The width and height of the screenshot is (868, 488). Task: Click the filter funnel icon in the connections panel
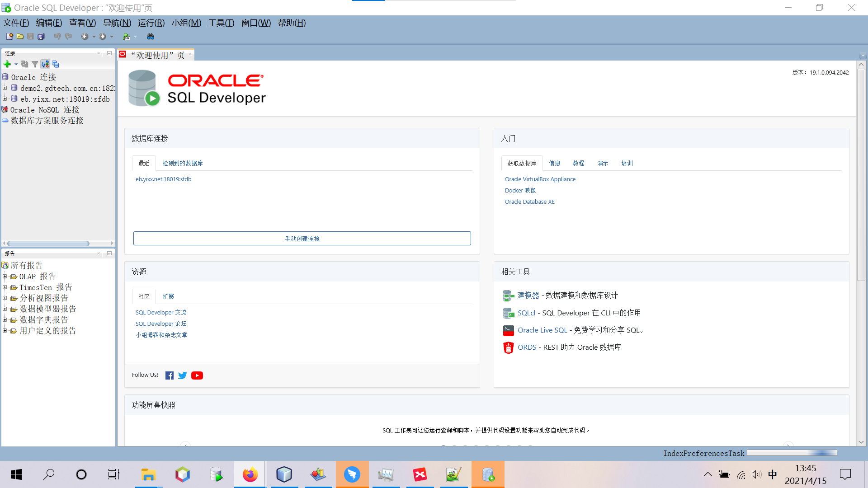pos(35,64)
